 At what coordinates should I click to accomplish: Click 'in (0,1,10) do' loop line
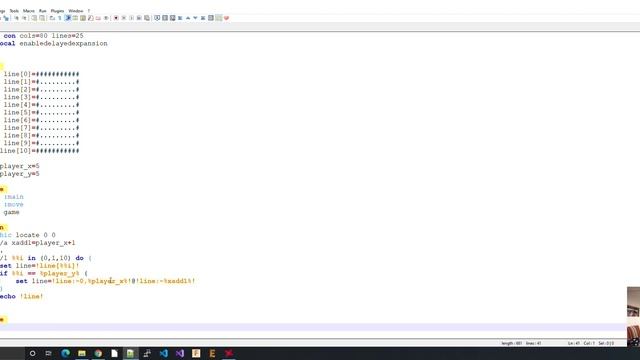(56, 258)
